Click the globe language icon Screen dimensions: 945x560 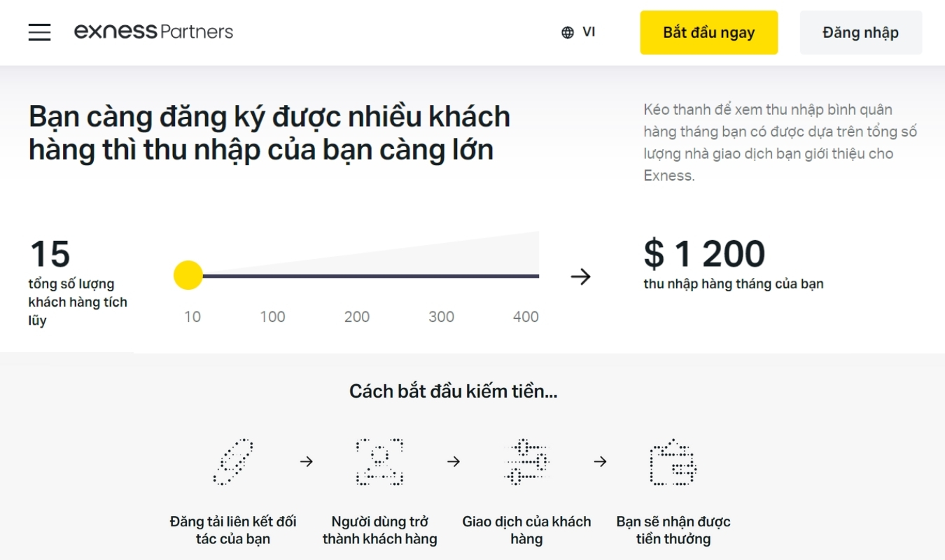568,32
